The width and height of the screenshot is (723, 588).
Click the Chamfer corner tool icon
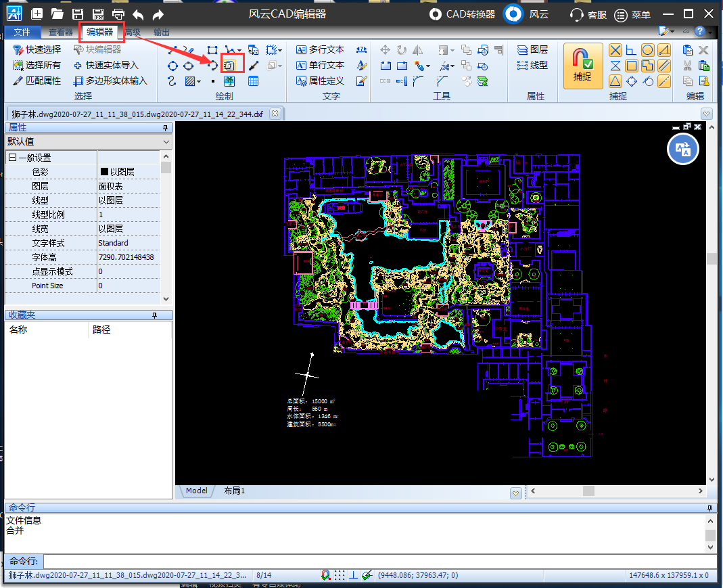pos(442,82)
